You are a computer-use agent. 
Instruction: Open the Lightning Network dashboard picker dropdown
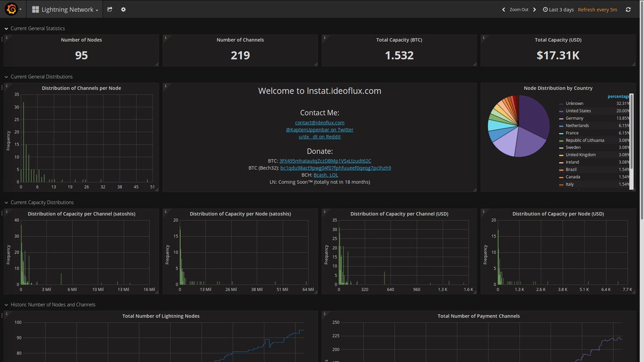(x=64, y=10)
